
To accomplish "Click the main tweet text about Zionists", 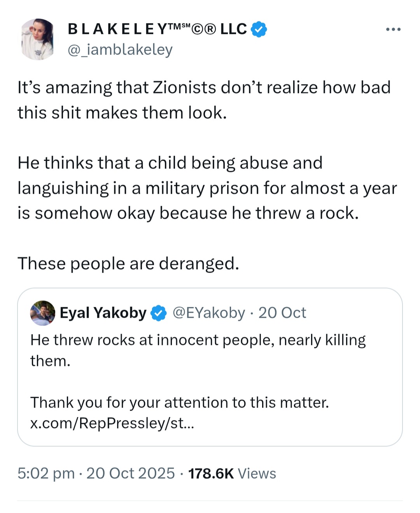I will [204, 100].
